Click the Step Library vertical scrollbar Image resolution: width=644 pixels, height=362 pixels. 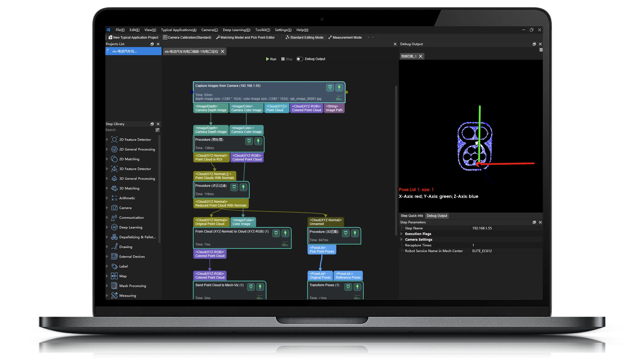[x=159, y=189]
